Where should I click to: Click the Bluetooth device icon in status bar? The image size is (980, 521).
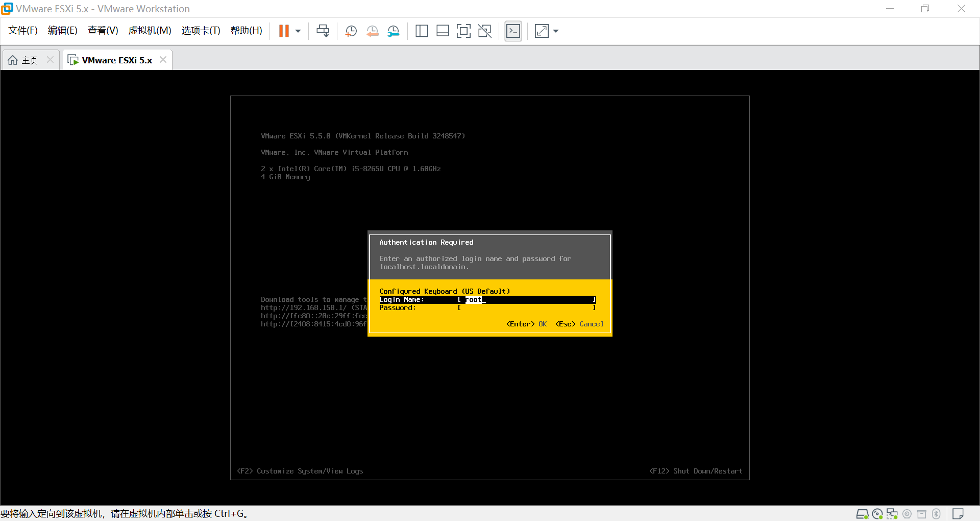(x=937, y=514)
